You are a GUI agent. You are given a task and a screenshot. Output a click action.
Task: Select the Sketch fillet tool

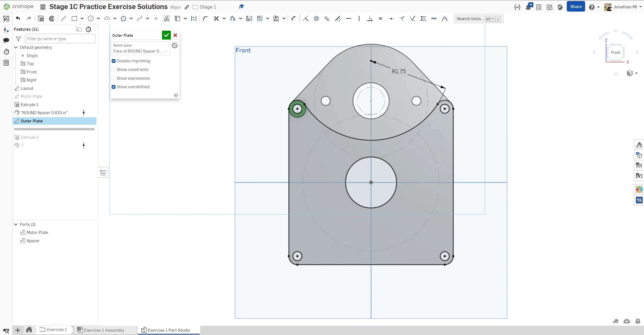(x=205, y=18)
